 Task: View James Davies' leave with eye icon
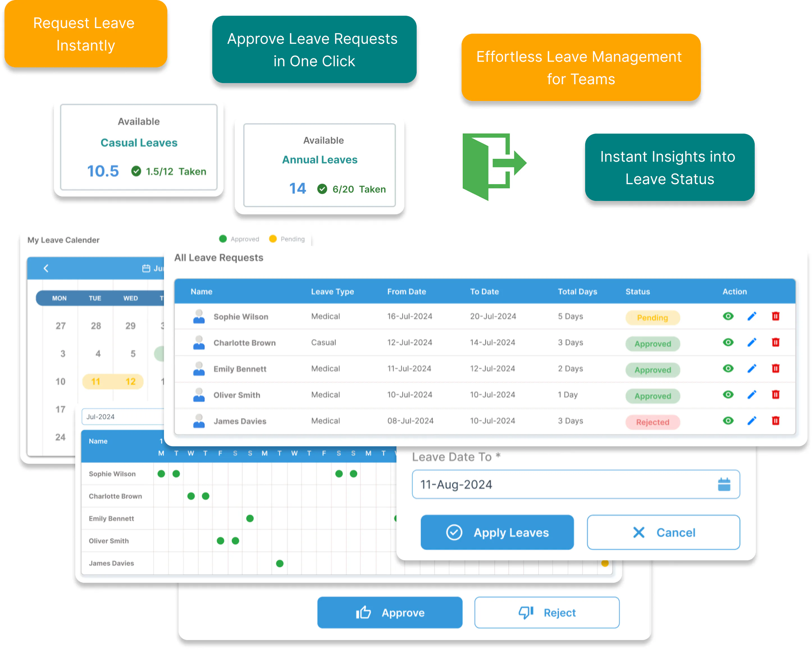[728, 421]
